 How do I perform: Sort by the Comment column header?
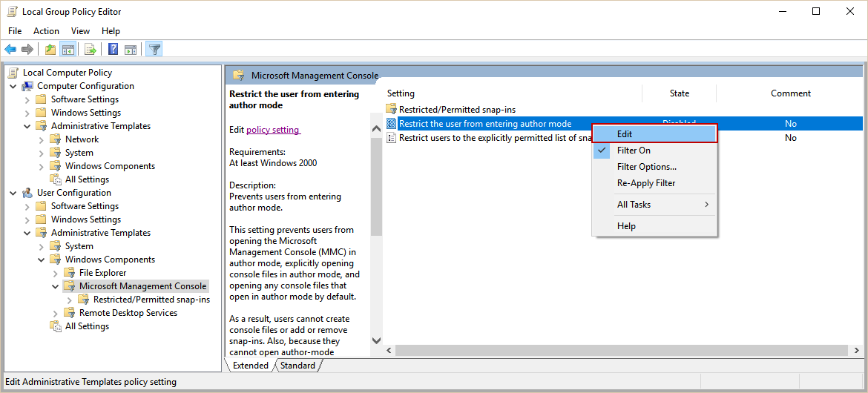(x=791, y=93)
